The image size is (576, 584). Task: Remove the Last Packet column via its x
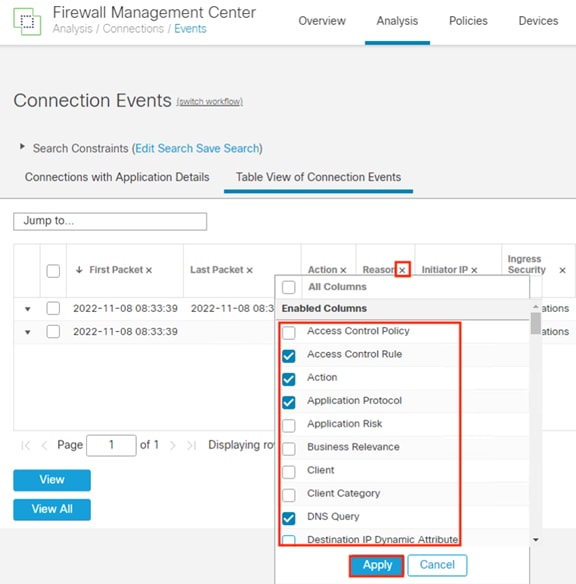249,270
